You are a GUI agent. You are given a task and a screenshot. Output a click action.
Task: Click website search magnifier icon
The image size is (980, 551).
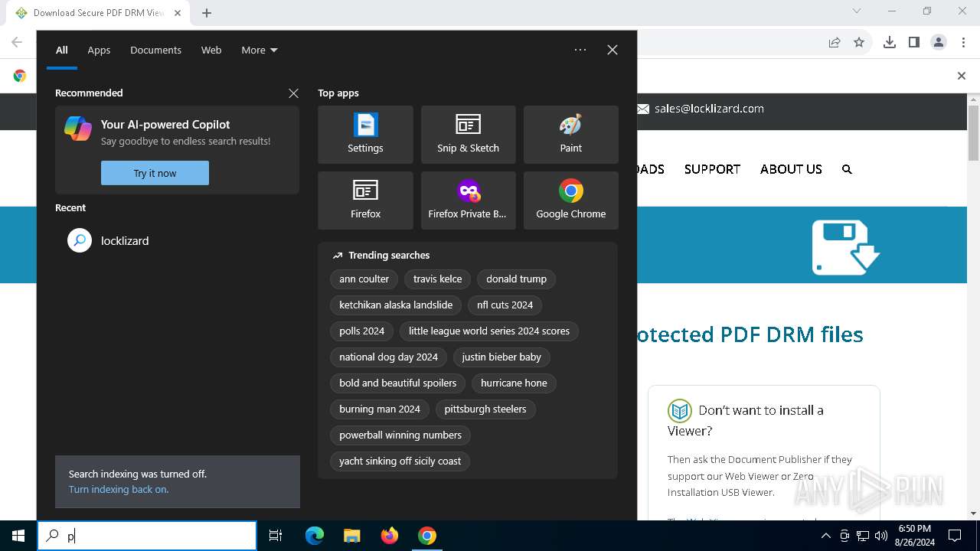pos(847,169)
